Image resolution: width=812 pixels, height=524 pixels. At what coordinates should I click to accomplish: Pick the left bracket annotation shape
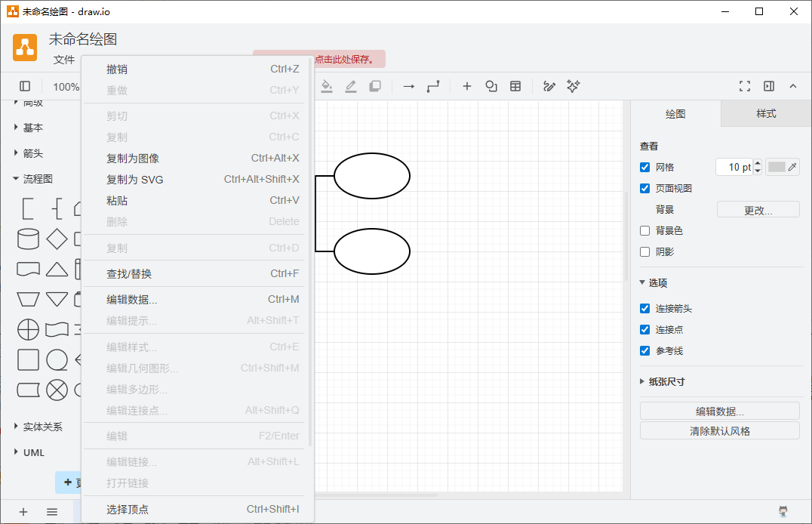click(x=28, y=209)
